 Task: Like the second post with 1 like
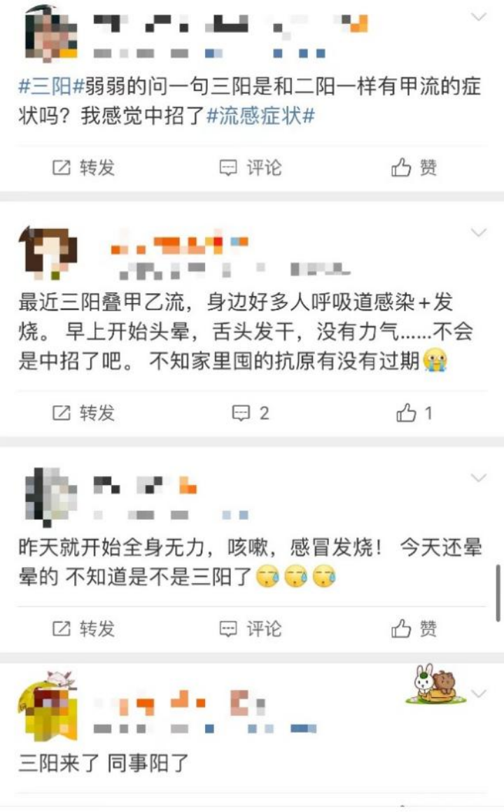pyautogui.click(x=414, y=413)
